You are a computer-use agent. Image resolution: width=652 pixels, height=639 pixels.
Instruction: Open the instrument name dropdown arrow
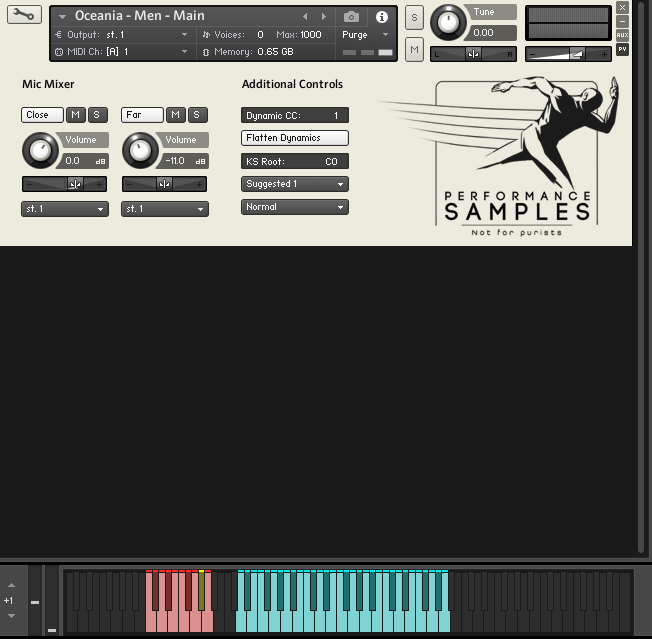pyautogui.click(x=62, y=17)
